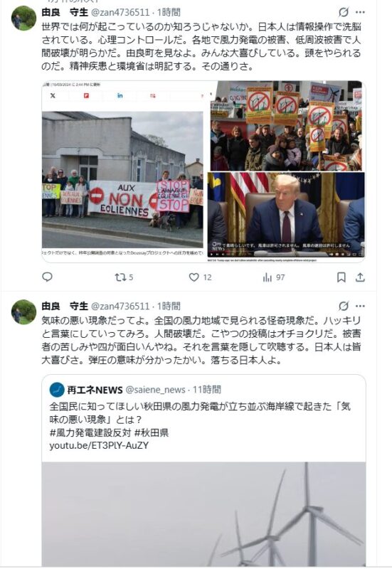Open the anti-wind-turbine signs crowd photo
392x569 pixels.
click(286, 126)
